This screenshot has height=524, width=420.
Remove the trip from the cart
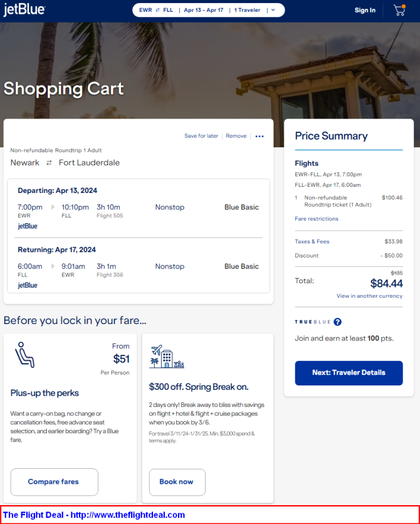236,136
